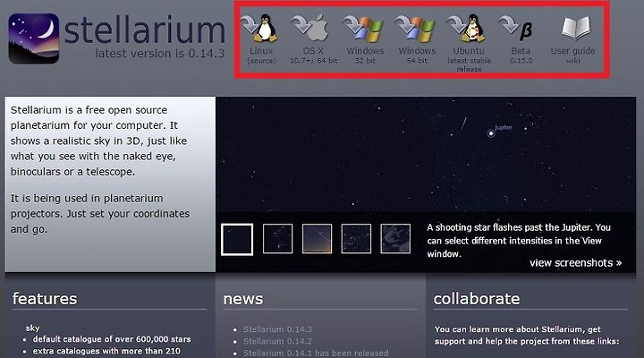Click the sky subheading under features
This screenshot has width=644, height=358.
tap(32, 328)
